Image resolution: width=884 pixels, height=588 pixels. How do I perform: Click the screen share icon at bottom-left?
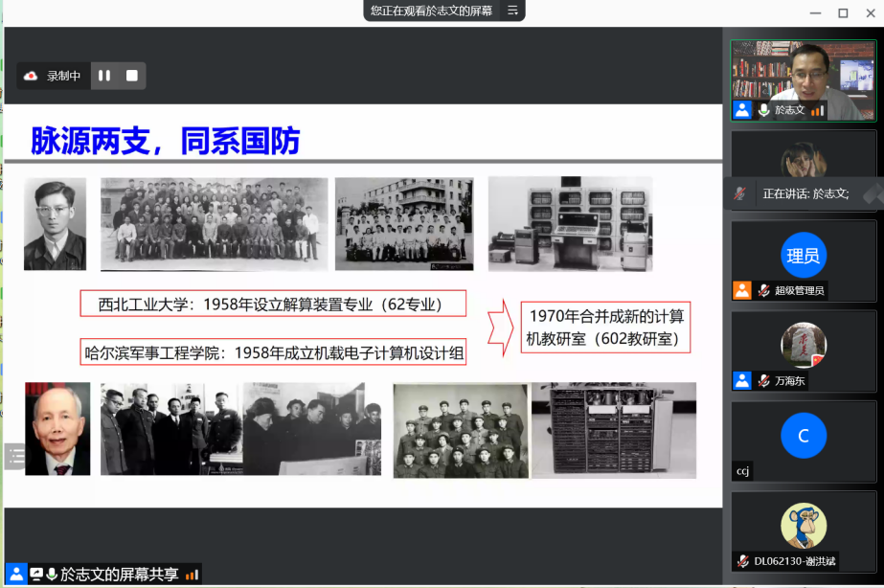pyautogui.click(x=36, y=575)
